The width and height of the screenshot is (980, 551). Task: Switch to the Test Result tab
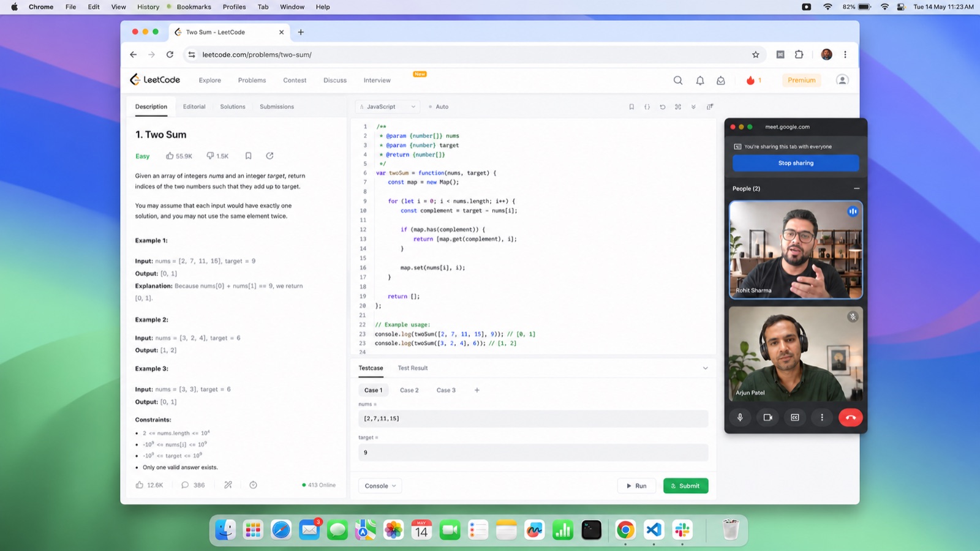click(x=413, y=368)
